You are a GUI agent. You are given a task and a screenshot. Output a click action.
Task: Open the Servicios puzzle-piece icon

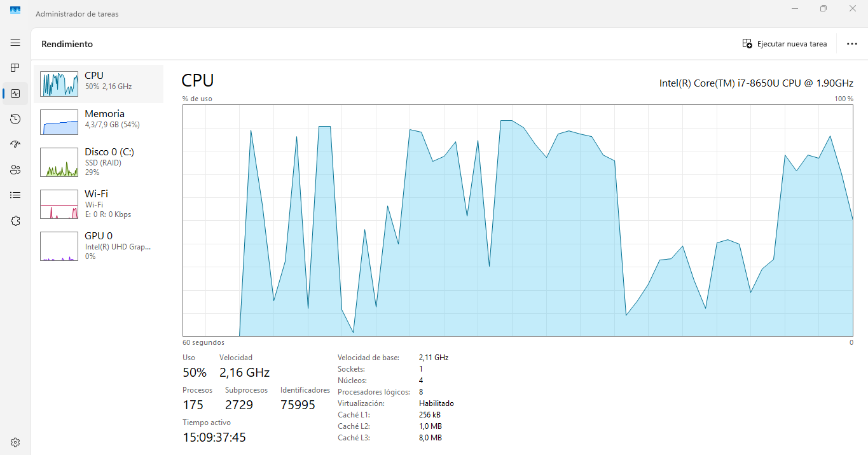point(15,221)
